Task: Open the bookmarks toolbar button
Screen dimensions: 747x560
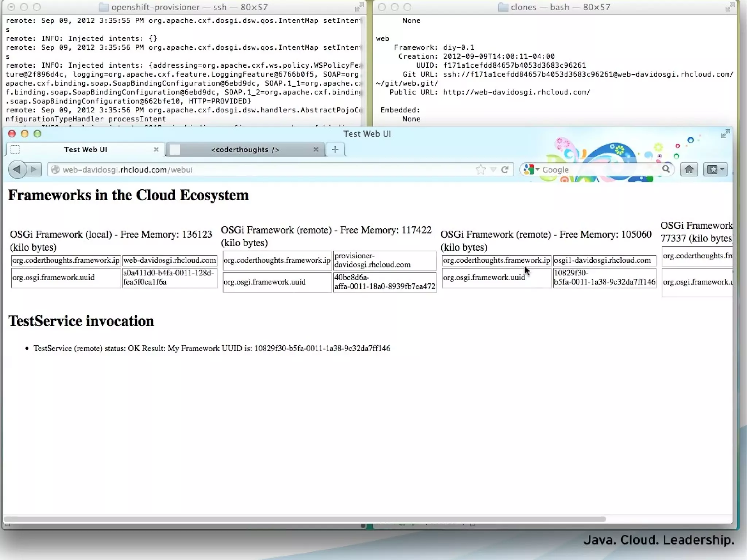Action: pos(712,169)
